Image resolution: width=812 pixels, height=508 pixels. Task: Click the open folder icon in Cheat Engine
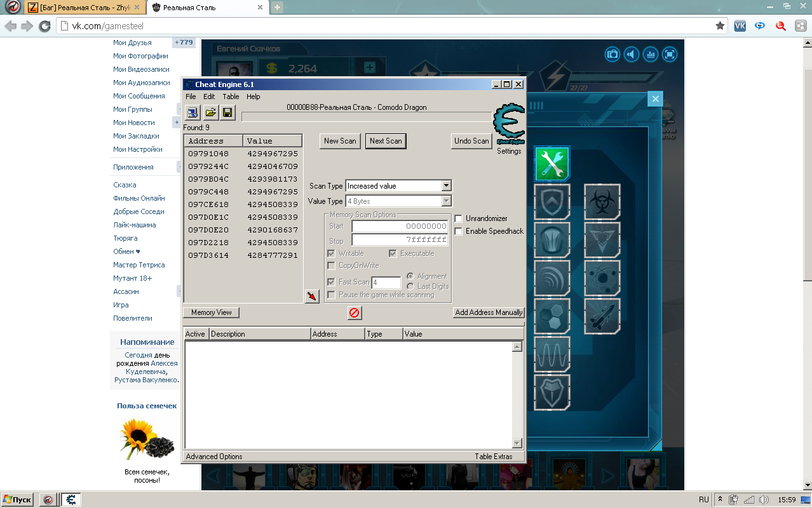tap(210, 113)
